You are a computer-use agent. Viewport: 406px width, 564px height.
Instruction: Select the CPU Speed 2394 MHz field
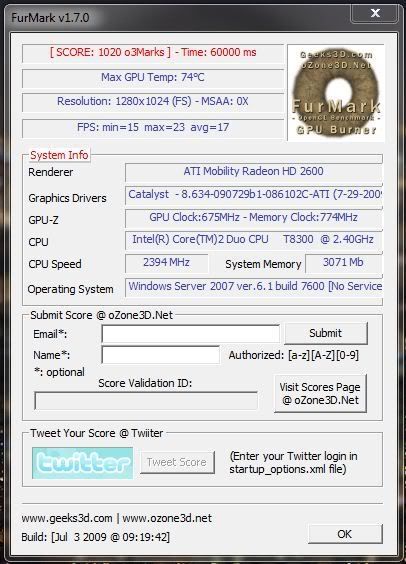pos(166,263)
